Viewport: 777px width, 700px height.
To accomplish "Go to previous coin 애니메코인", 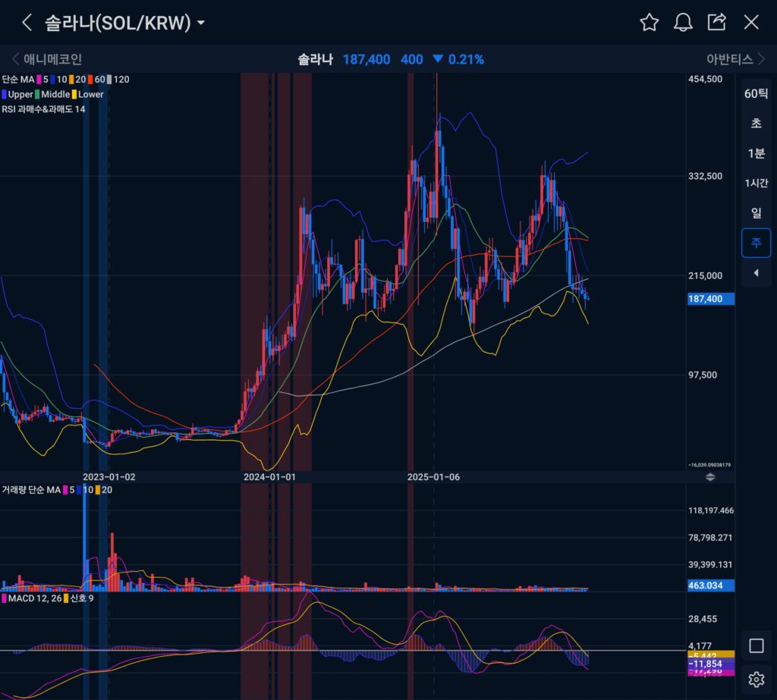I will pyautogui.click(x=47, y=59).
